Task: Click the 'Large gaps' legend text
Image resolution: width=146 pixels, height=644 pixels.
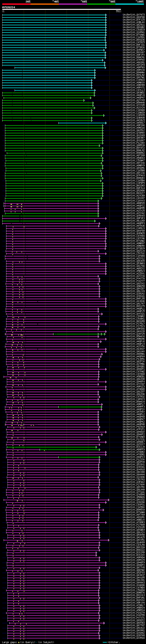Action: point(10,642)
